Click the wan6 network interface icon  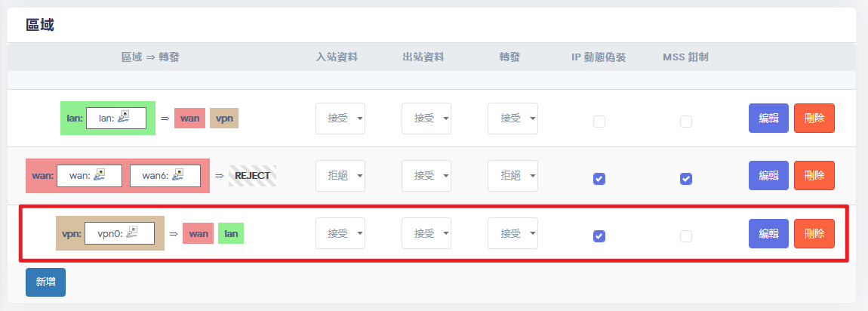click(177, 175)
